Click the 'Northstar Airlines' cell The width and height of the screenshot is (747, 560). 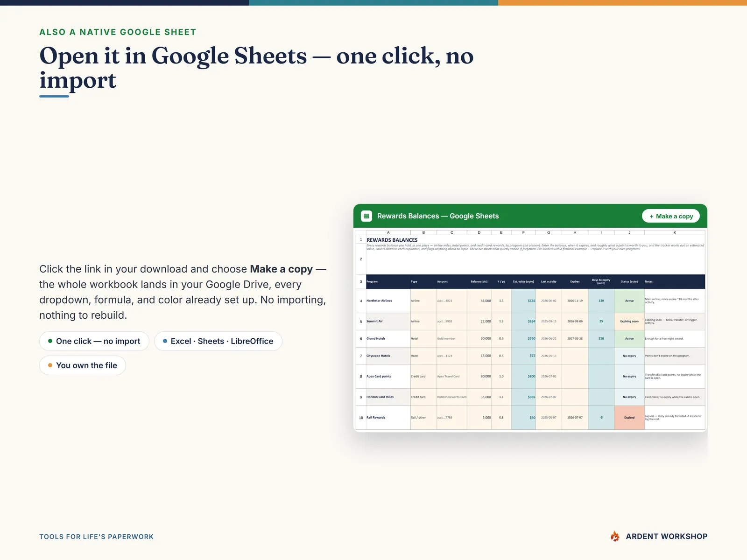[x=388, y=301]
